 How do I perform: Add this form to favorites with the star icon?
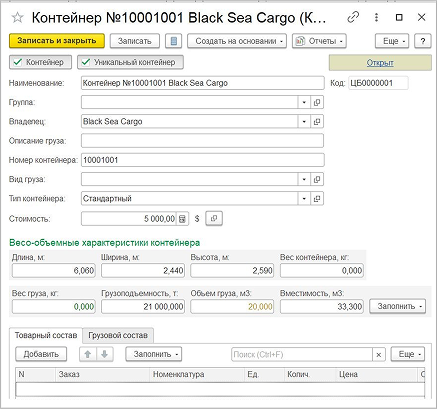tap(17, 17)
